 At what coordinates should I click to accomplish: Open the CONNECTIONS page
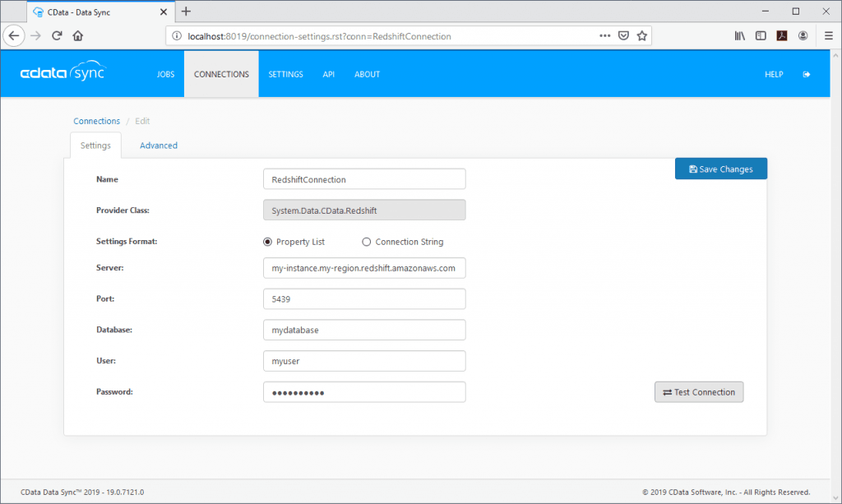pyautogui.click(x=221, y=75)
